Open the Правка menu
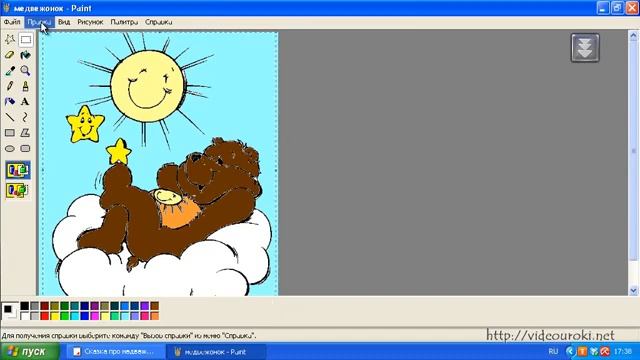Viewport: 640px width, 360px height. [x=39, y=22]
